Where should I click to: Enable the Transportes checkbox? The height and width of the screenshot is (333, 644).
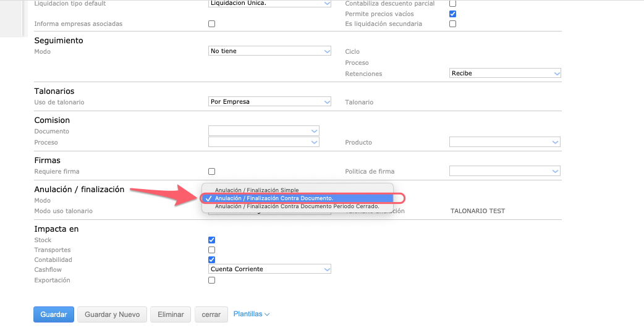coord(212,250)
